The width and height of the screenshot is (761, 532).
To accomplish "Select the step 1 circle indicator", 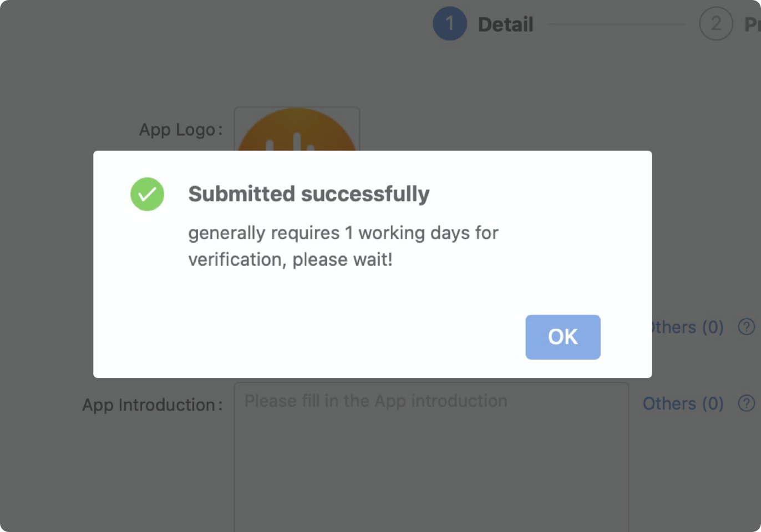I will (x=449, y=24).
